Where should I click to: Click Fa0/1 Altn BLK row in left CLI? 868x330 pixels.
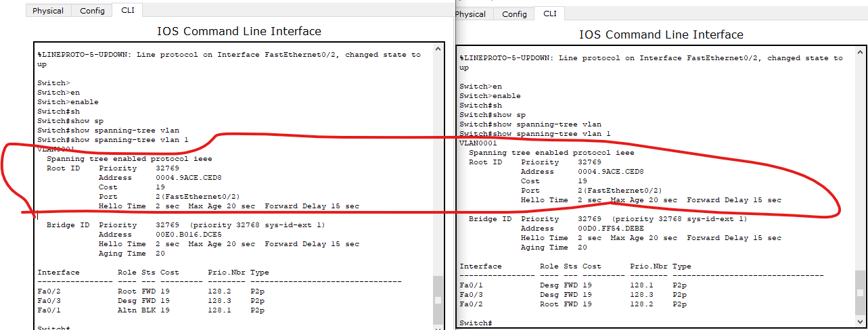click(151, 310)
